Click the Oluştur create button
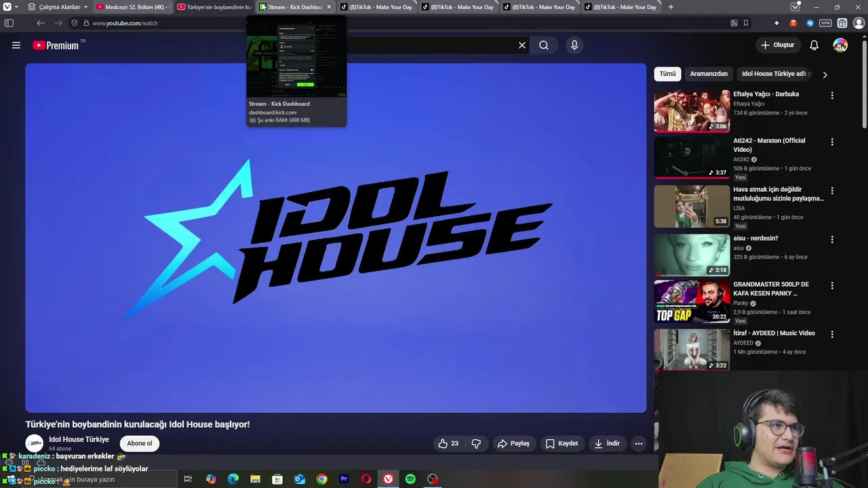The image size is (868, 488). point(777,45)
